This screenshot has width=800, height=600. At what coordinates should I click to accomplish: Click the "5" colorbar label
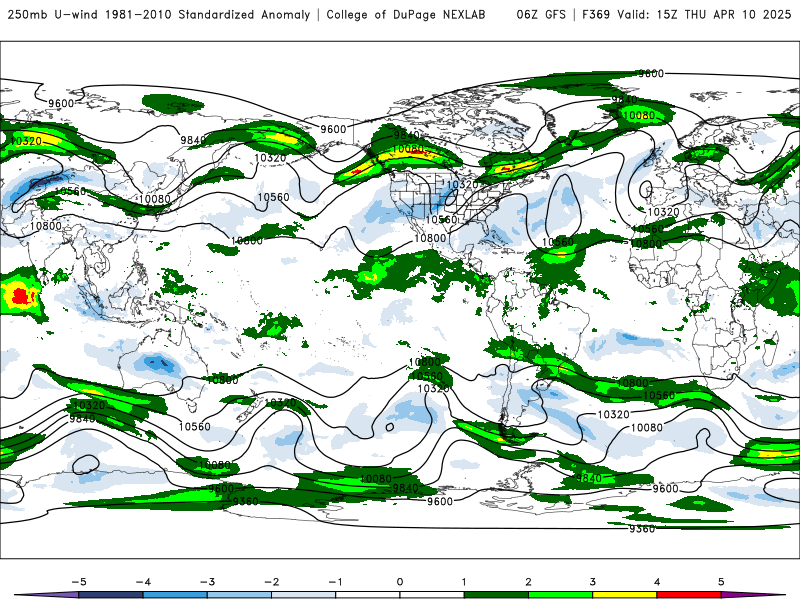pyautogui.click(x=721, y=582)
